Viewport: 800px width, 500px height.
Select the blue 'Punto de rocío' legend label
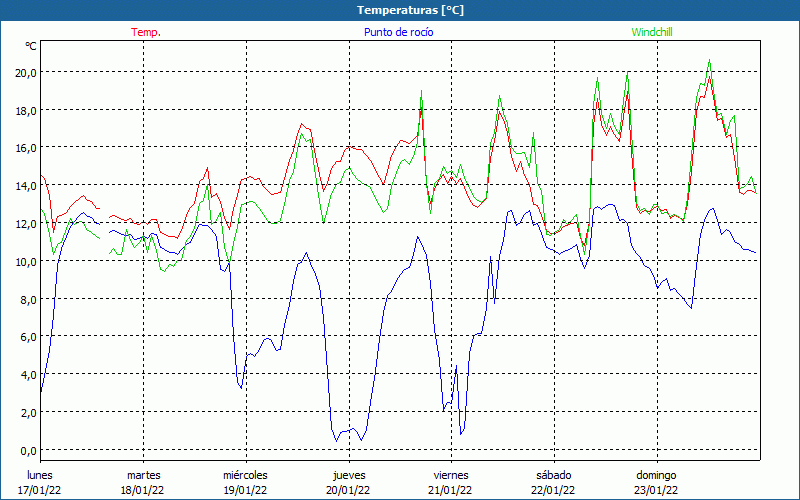[x=398, y=32]
